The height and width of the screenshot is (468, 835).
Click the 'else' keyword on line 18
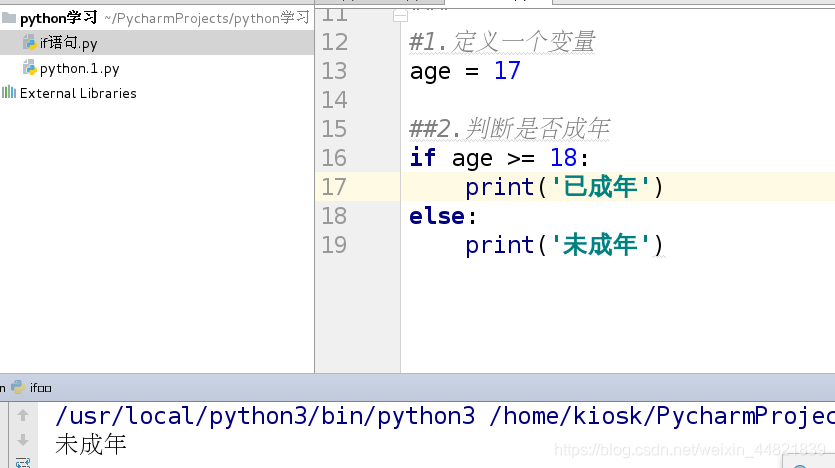tap(437, 216)
